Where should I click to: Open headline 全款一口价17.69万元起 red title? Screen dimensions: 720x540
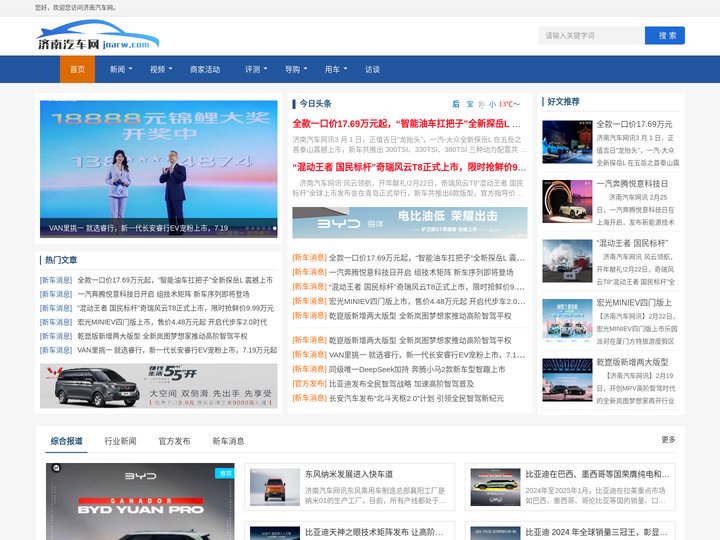[406, 124]
